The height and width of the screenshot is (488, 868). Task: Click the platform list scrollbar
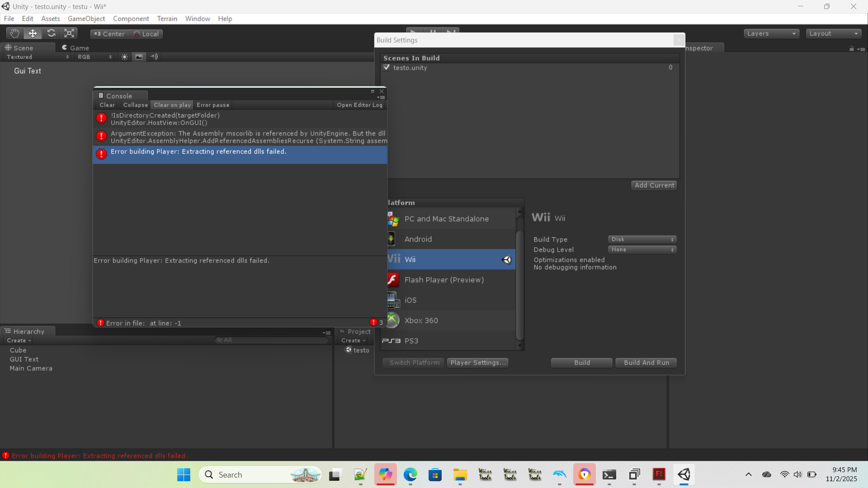pos(519,285)
